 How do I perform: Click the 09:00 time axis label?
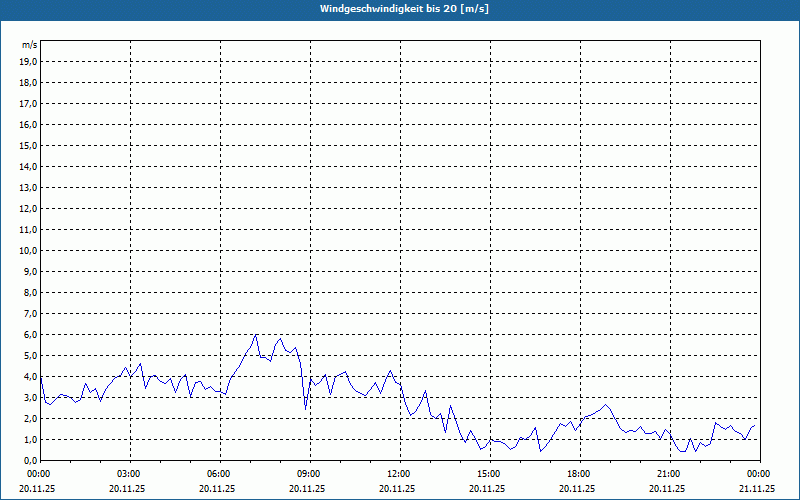pos(309,474)
